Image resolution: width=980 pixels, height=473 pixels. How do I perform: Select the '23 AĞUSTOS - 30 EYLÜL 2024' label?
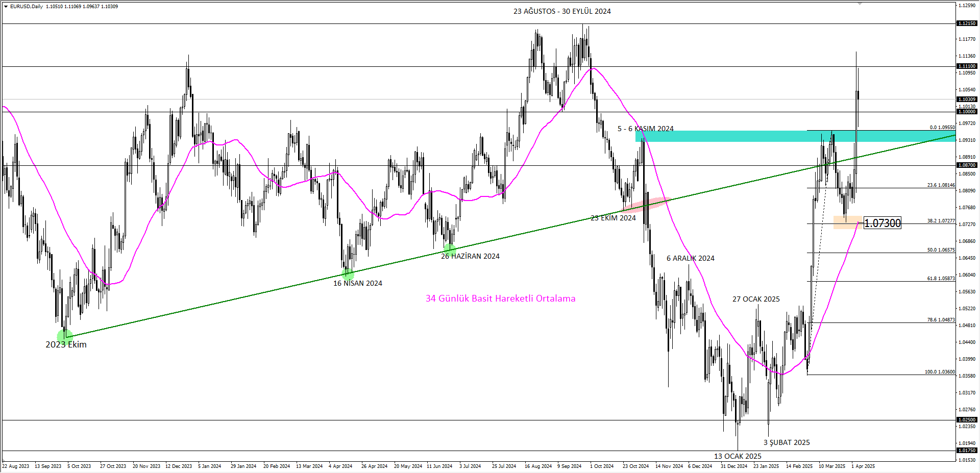[562, 11]
